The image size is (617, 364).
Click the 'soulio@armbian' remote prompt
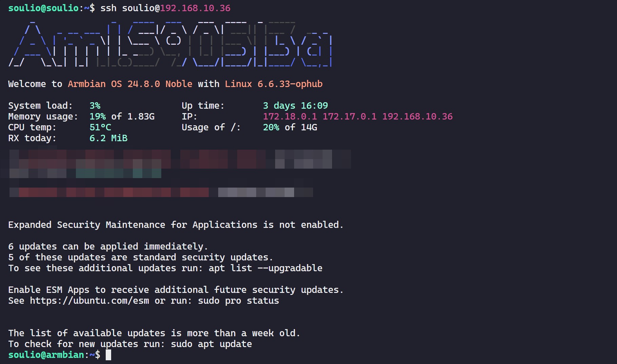click(46, 355)
